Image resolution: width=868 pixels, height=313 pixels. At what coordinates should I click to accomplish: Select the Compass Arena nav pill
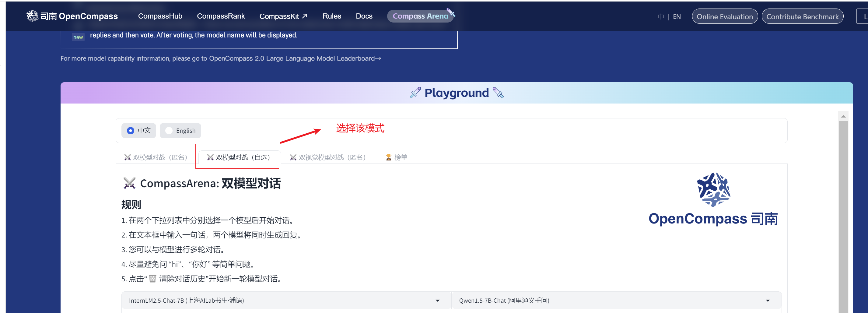point(420,16)
